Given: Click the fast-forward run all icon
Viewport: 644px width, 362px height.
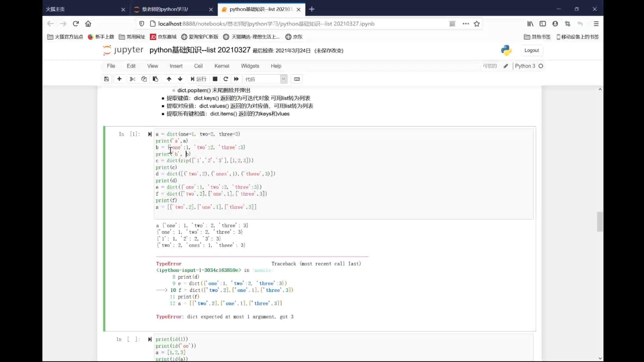Looking at the screenshot, I should [236, 79].
